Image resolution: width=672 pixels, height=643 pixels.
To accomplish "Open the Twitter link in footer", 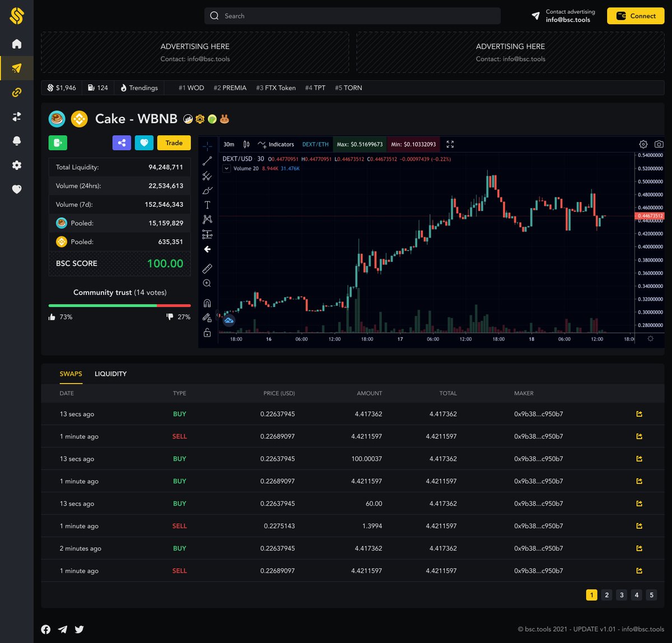I will [79, 629].
